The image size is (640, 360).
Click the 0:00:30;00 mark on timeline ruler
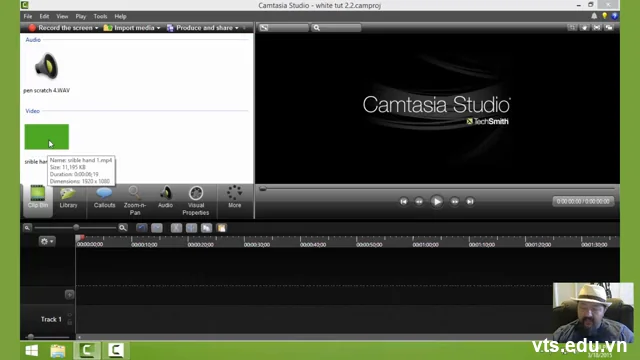click(257, 244)
